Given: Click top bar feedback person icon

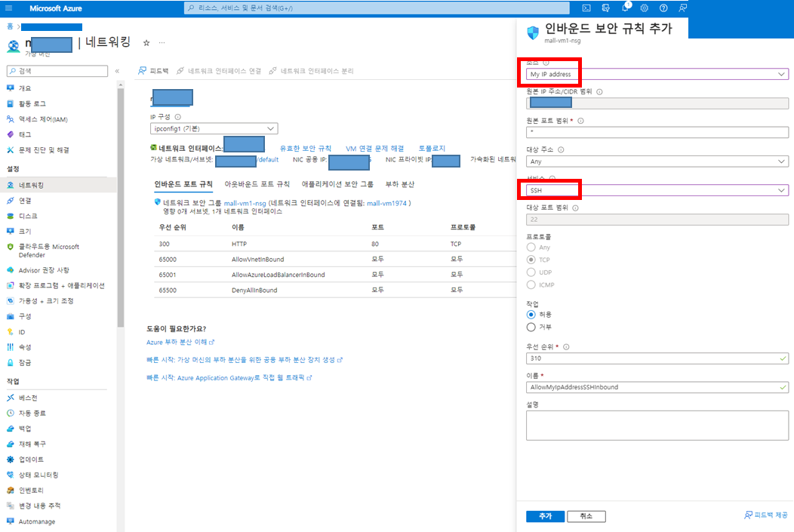Looking at the screenshot, I should [682, 8].
